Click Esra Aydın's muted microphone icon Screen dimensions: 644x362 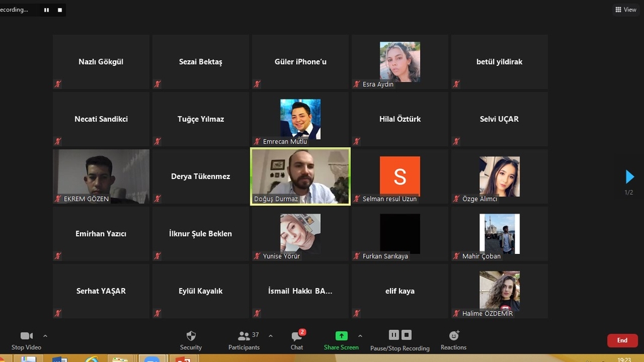pyautogui.click(x=357, y=84)
